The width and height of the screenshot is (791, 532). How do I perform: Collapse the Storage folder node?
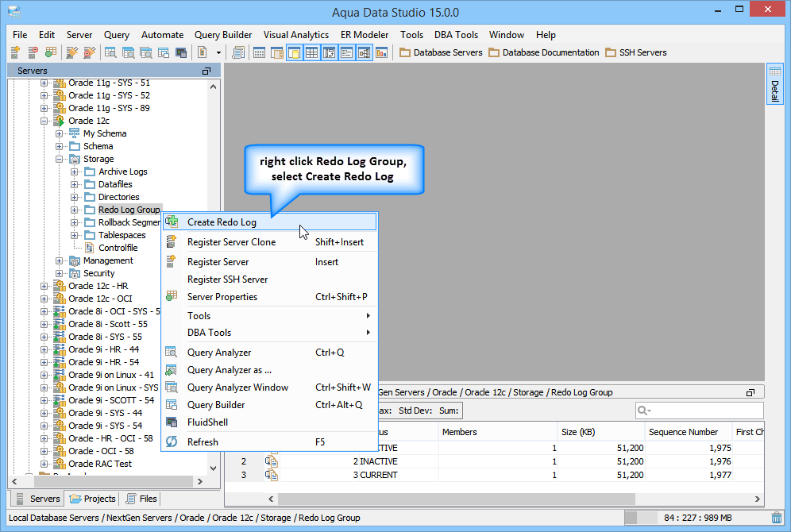pos(60,159)
